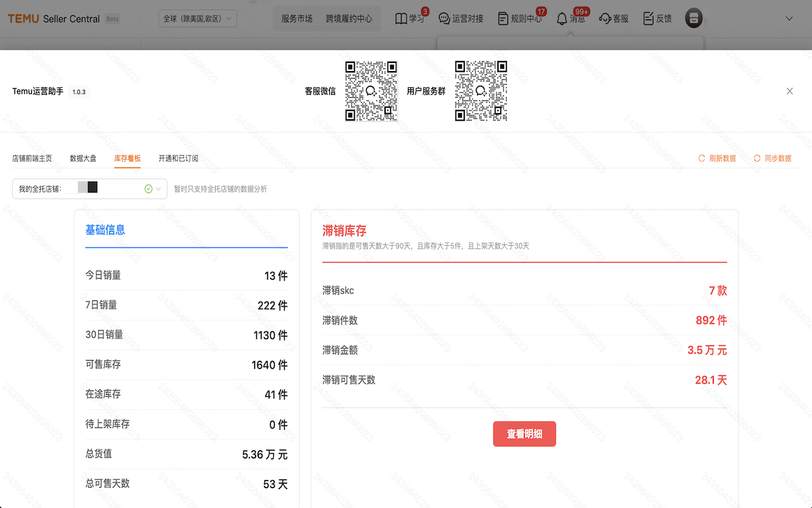
Task: Click the account avatar icon
Action: (x=693, y=18)
